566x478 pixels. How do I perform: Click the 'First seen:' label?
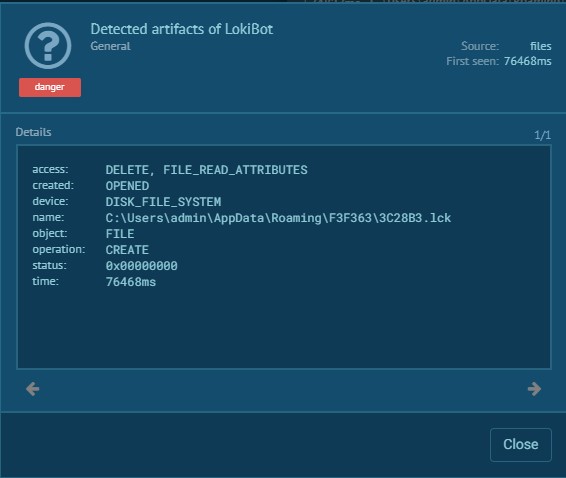pos(473,61)
